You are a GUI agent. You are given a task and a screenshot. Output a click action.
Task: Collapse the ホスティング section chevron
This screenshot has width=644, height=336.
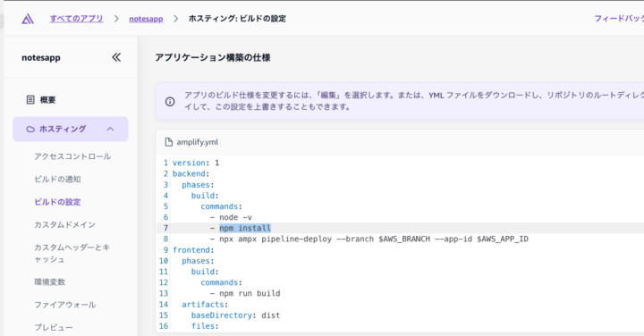tap(110, 129)
